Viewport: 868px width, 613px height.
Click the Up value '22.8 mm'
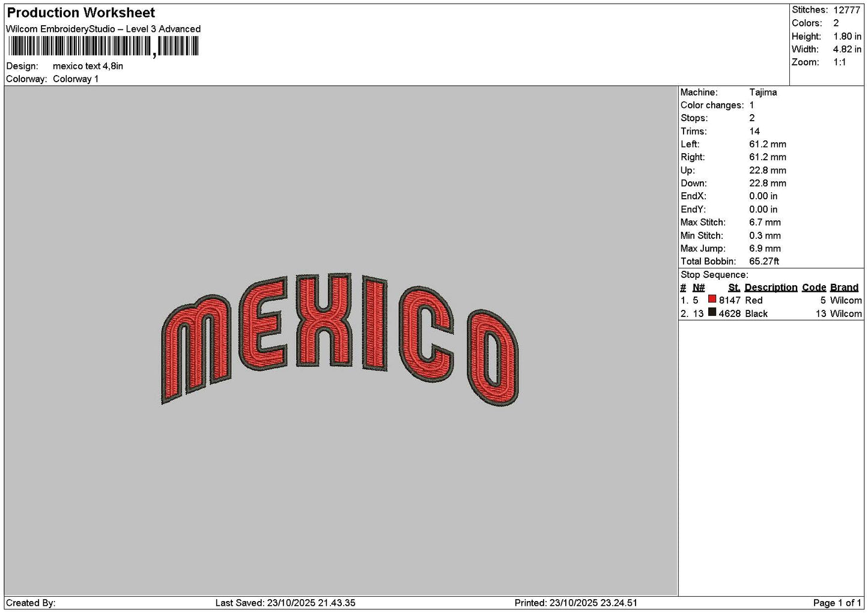pos(768,170)
